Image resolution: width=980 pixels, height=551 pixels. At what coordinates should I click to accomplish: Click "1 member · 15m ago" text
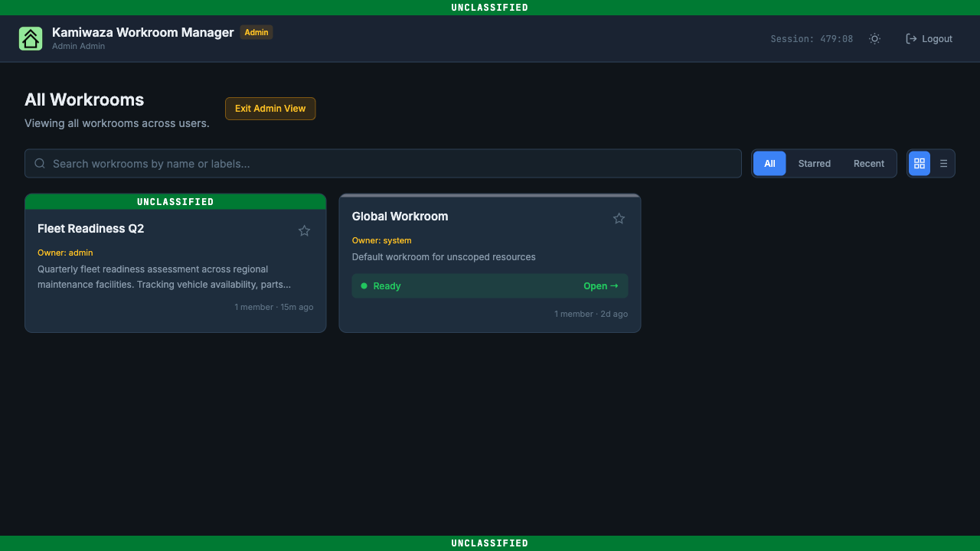tap(273, 307)
